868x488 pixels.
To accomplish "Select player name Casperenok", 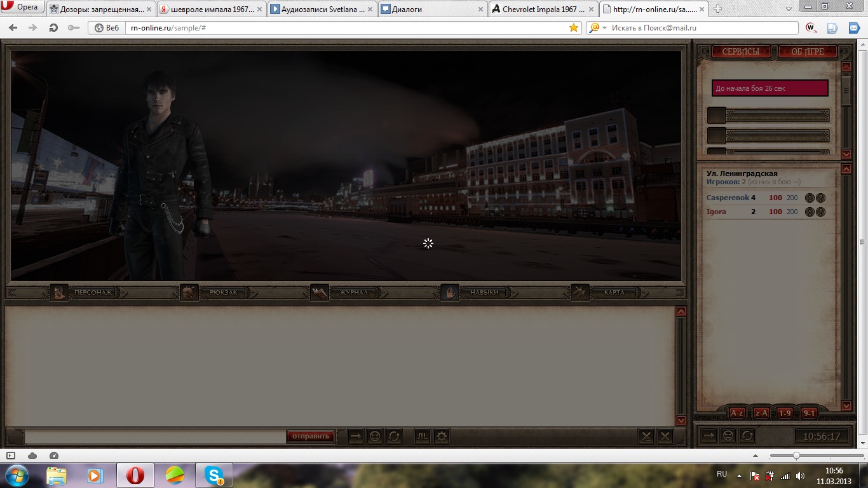I will [x=728, y=198].
